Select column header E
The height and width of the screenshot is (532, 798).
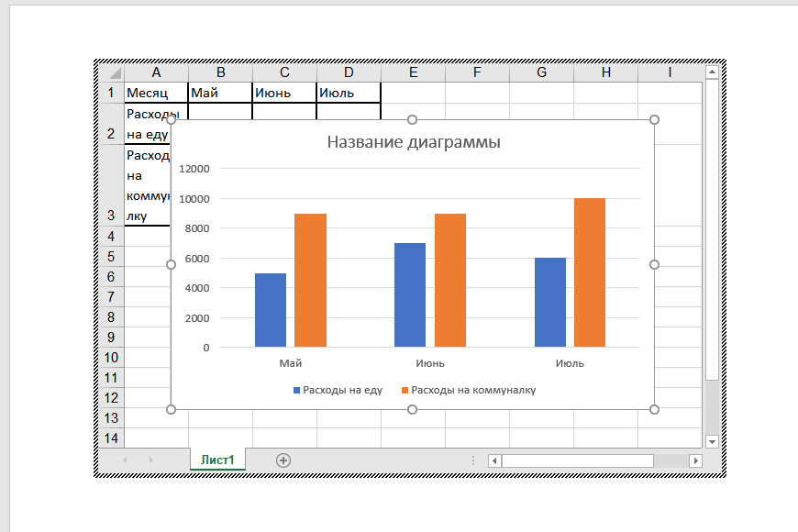(413, 72)
